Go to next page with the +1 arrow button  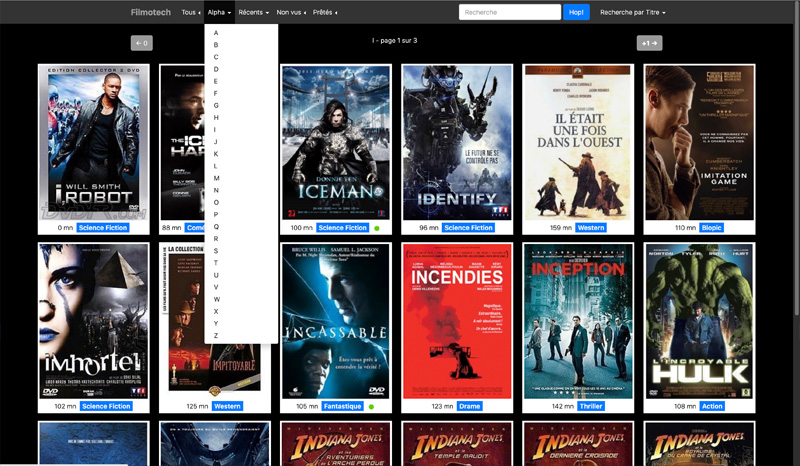pyautogui.click(x=649, y=43)
